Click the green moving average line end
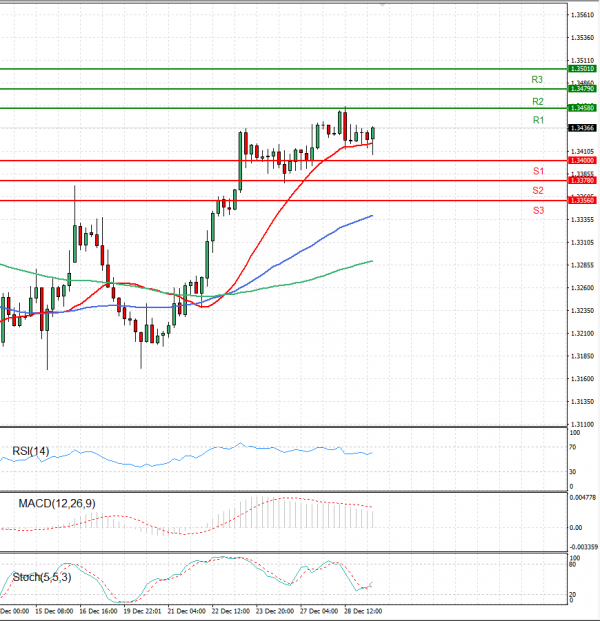Screen dimensions: 600x621 371,261
